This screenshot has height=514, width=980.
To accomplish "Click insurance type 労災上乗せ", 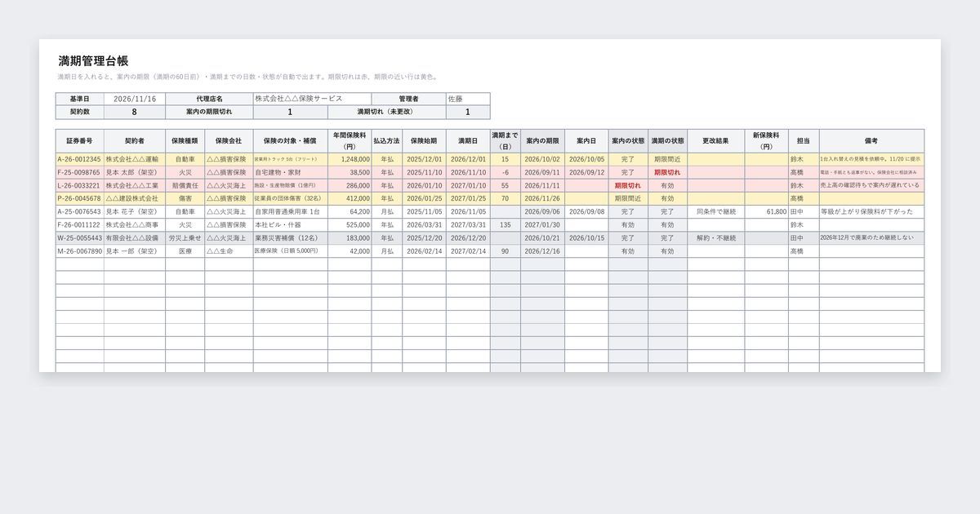I will click(185, 238).
